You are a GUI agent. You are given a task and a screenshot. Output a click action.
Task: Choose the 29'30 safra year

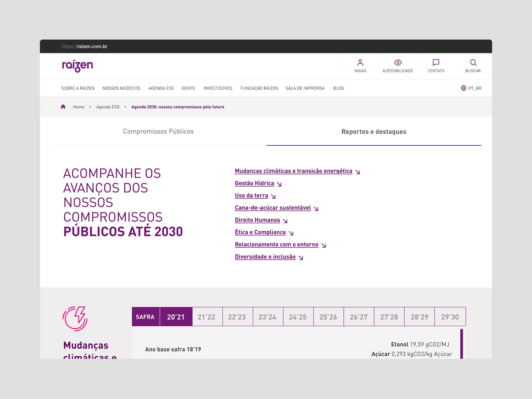[450, 317]
